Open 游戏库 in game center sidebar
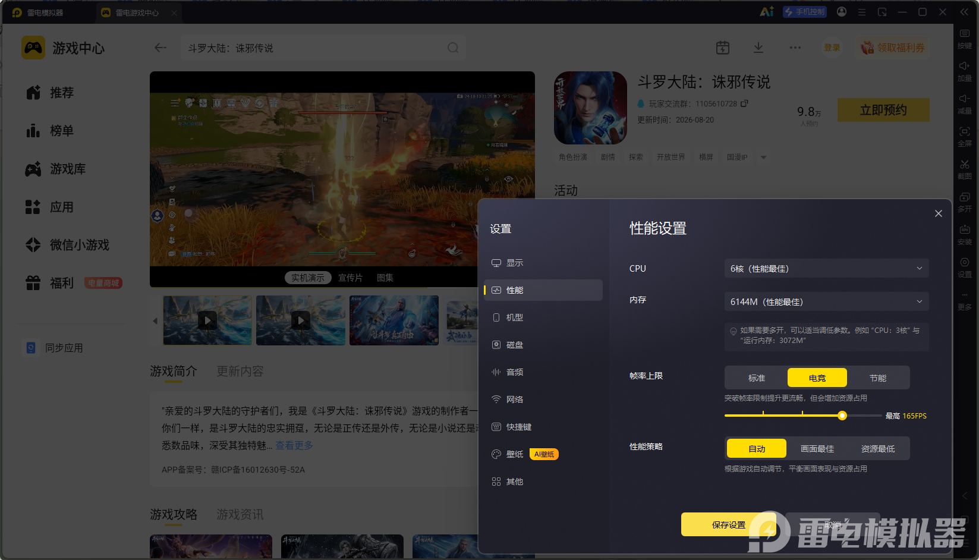This screenshot has height=560, width=979. point(56,169)
